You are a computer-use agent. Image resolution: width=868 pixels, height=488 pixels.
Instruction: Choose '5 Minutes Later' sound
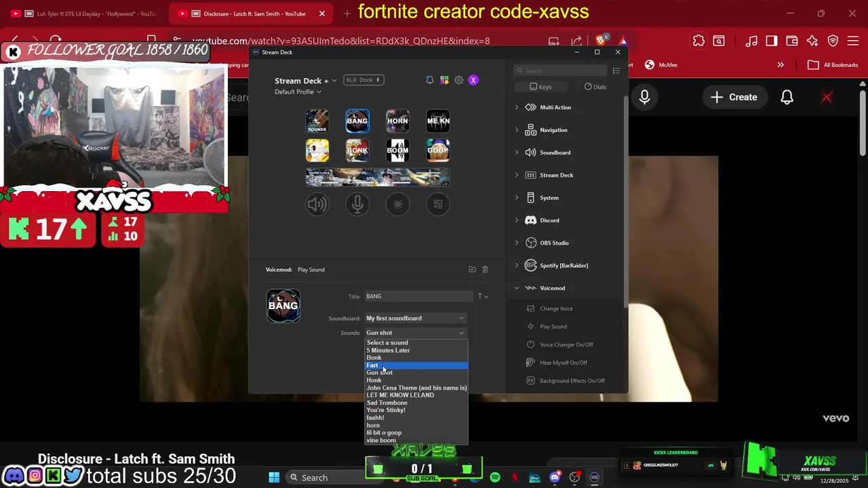tap(416, 350)
